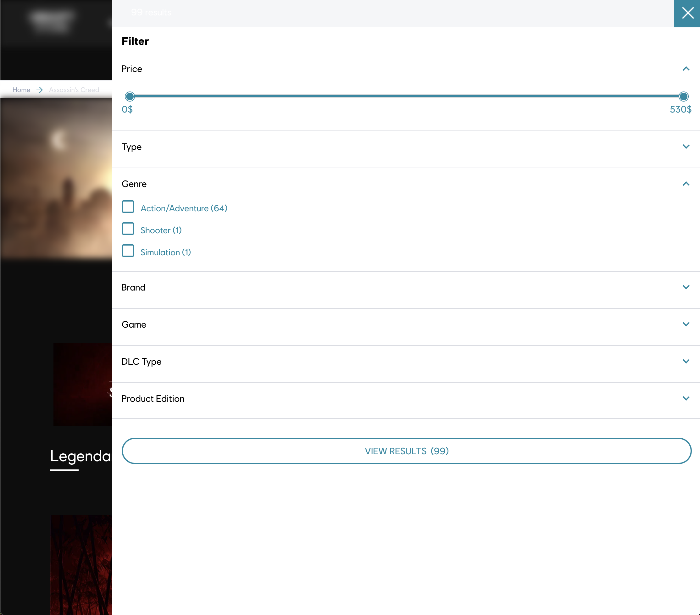
Task: Check the Shooter genre filter
Action: (x=128, y=229)
